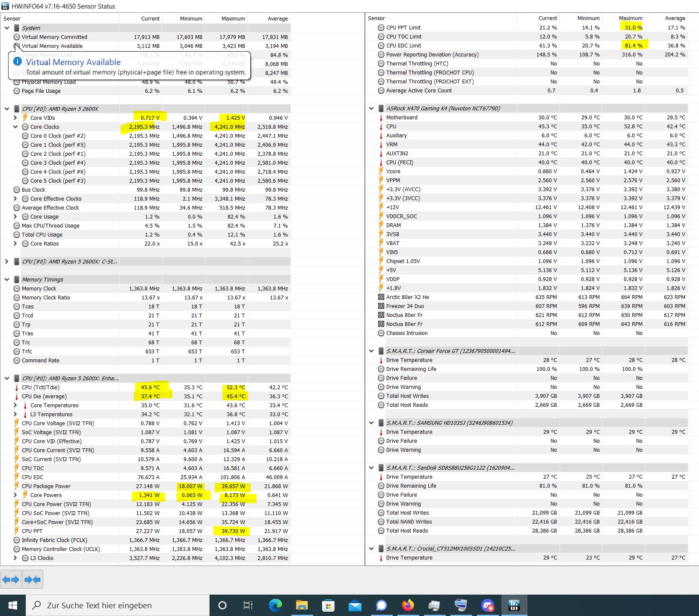Select the Command Rate row
699x616 pixels.
(x=145, y=360)
